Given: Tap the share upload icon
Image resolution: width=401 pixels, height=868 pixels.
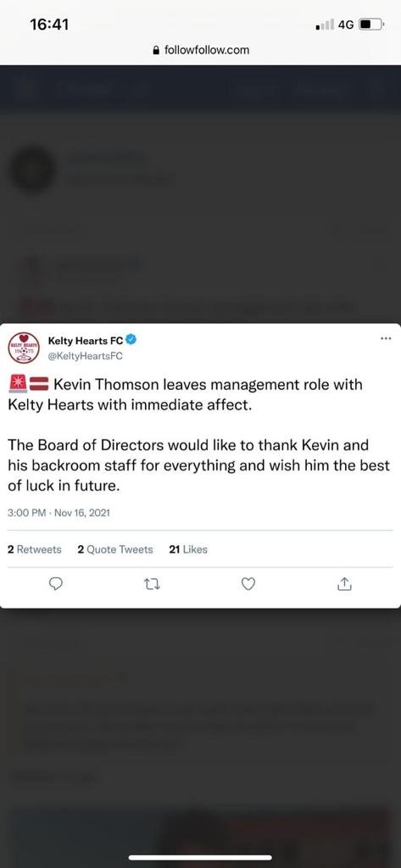Looking at the screenshot, I should [x=344, y=583].
